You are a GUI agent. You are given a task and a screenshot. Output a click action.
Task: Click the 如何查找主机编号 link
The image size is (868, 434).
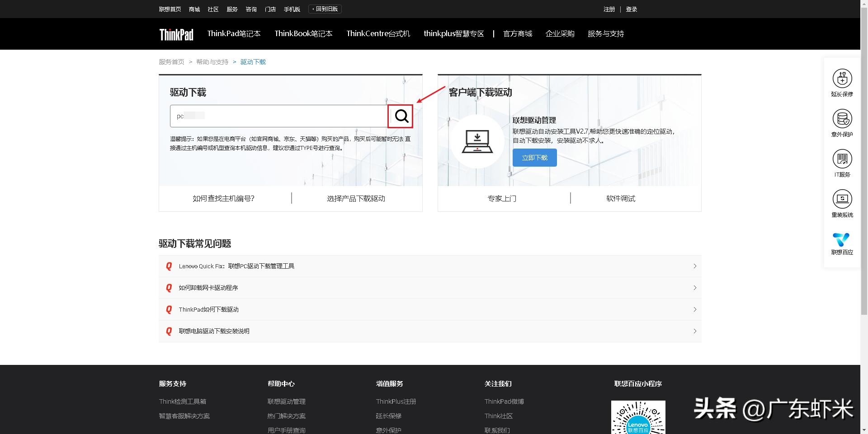[223, 198]
